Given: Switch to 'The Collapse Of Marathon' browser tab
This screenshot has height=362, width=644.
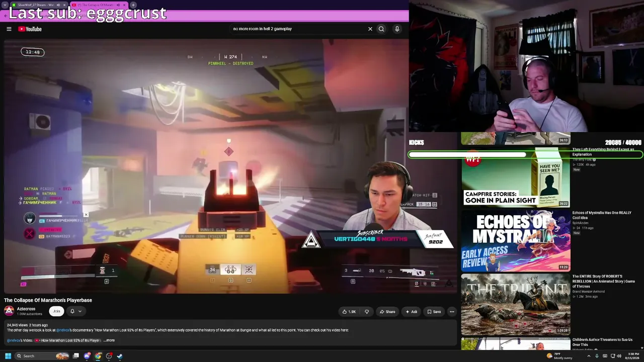Looking at the screenshot, I should (x=100, y=5).
